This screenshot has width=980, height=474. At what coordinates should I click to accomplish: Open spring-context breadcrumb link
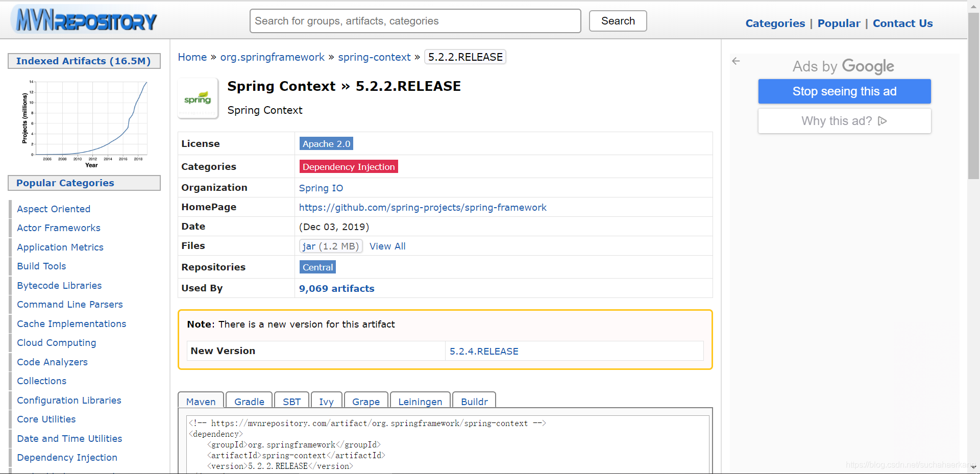pos(374,57)
